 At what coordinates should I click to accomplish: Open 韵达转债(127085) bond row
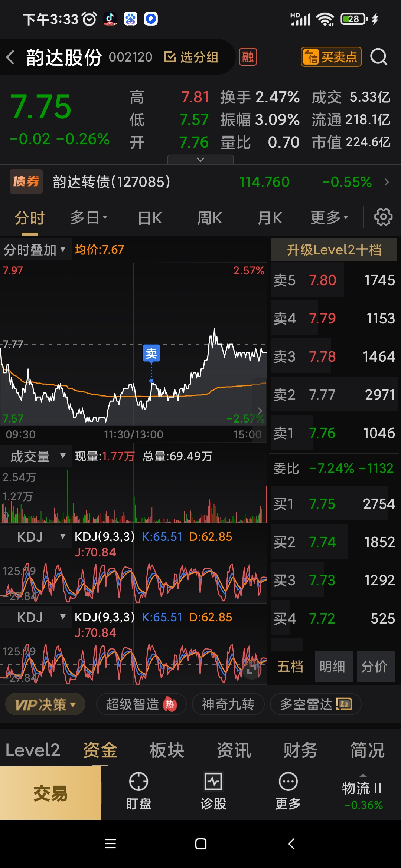coord(200,182)
